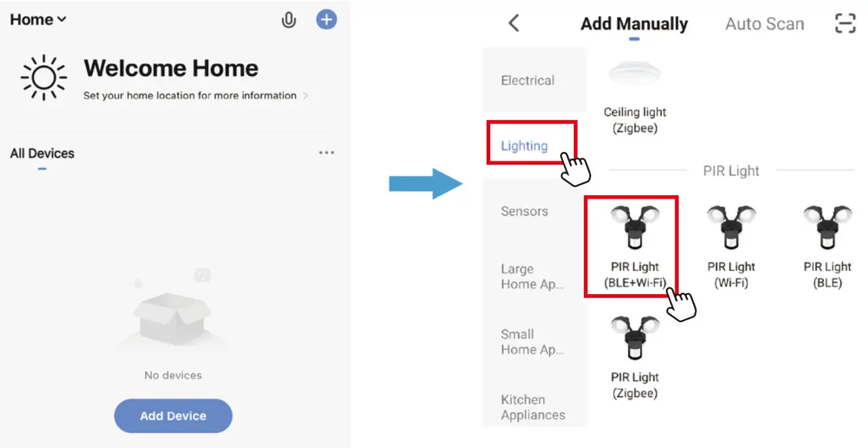
Task: Select the PIR Light (BLE+Wi-Fi) device icon
Action: pyautogui.click(x=635, y=228)
